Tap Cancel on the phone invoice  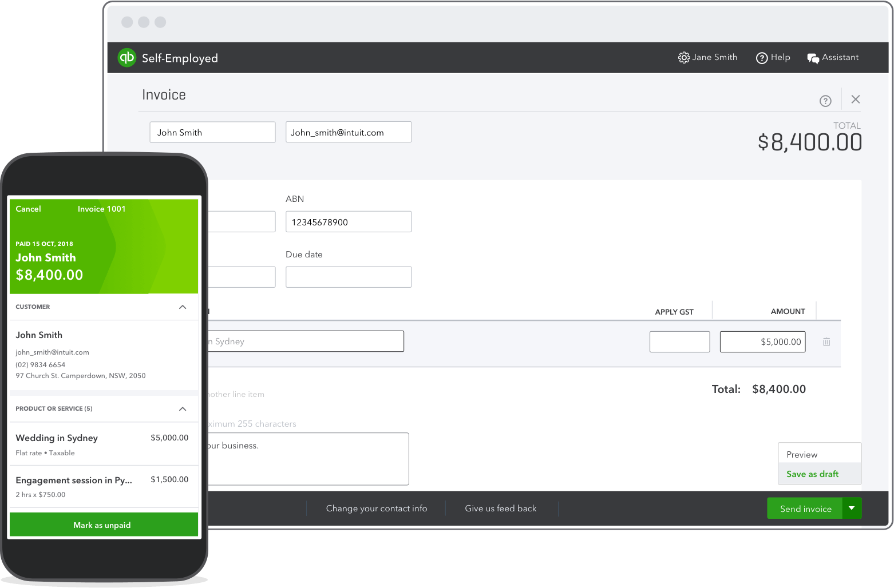click(x=28, y=209)
